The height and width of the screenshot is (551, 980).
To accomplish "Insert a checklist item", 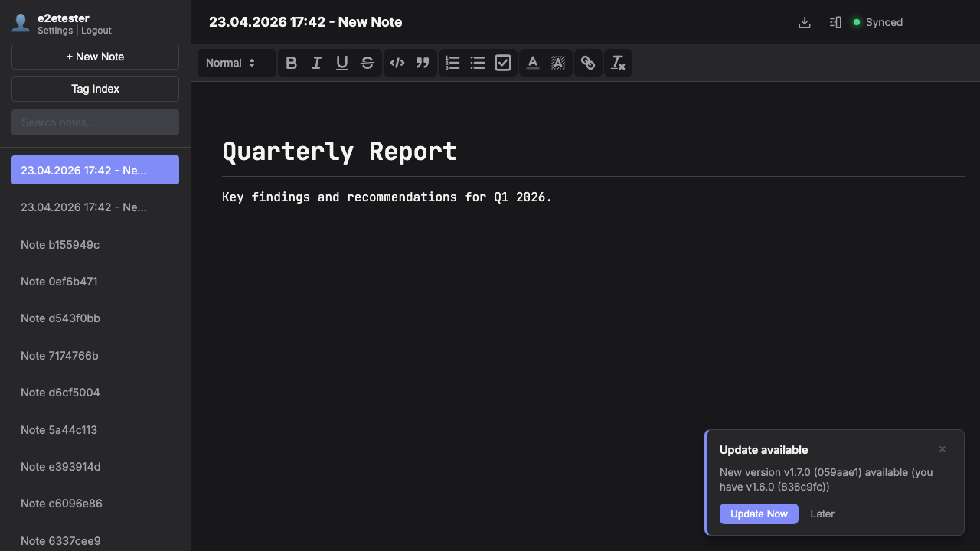I will (x=502, y=63).
